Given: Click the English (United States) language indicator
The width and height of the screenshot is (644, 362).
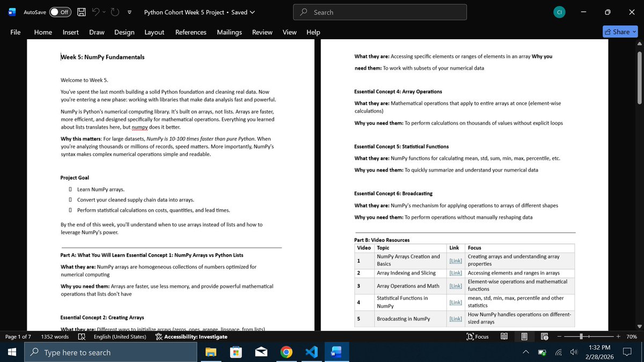Looking at the screenshot, I should coord(120,337).
